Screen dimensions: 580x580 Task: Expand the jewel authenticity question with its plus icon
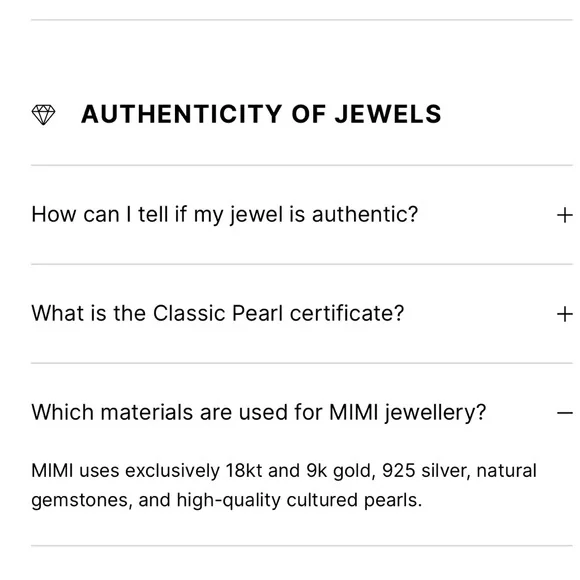tap(564, 215)
